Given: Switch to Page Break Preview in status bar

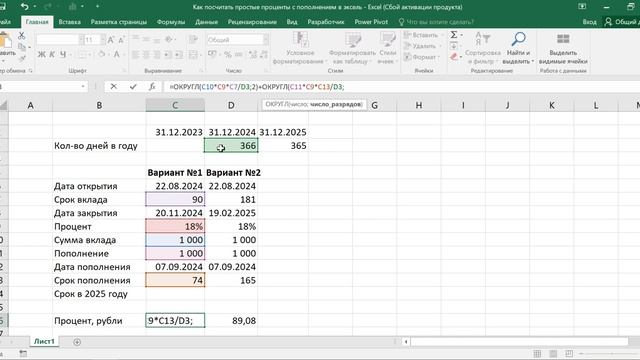Looking at the screenshot, I should click(569, 353).
